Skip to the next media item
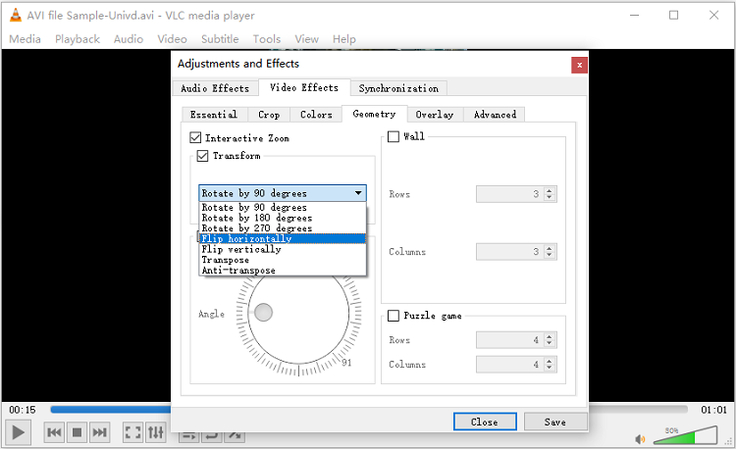 tap(100, 432)
